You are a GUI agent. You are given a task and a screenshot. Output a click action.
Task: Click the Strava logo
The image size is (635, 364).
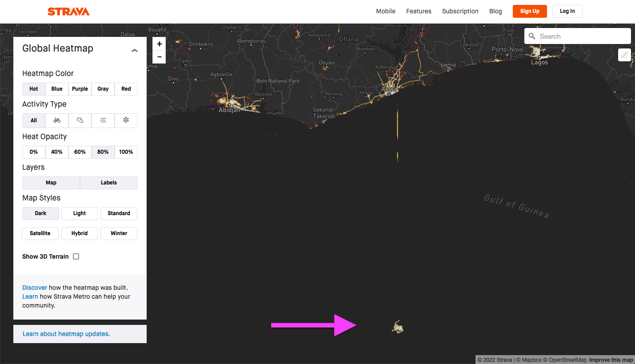(x=68, y=12)
